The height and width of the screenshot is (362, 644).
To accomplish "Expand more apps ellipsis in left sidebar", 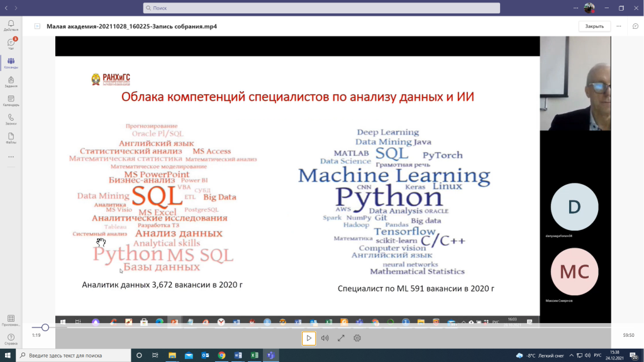I will [11, 156].
